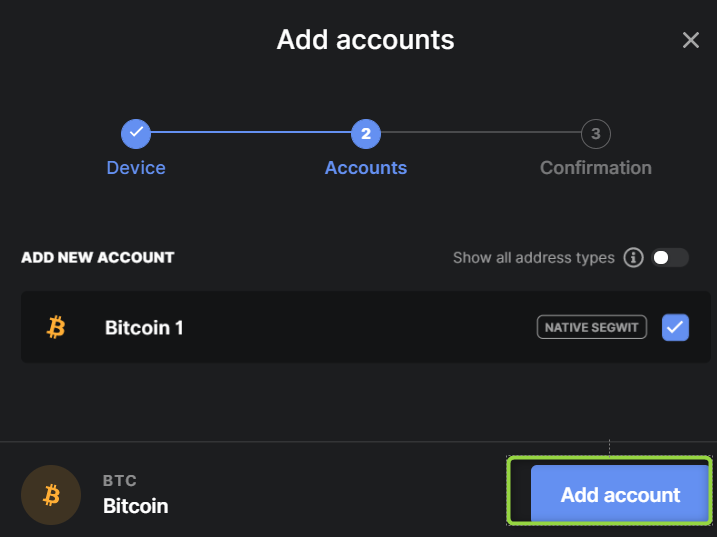Click the orange Bitcoin icon in account row
Image resolution: width=717 pixels, height=537 pixels.
pyautogui.click(x=56, y=327)
